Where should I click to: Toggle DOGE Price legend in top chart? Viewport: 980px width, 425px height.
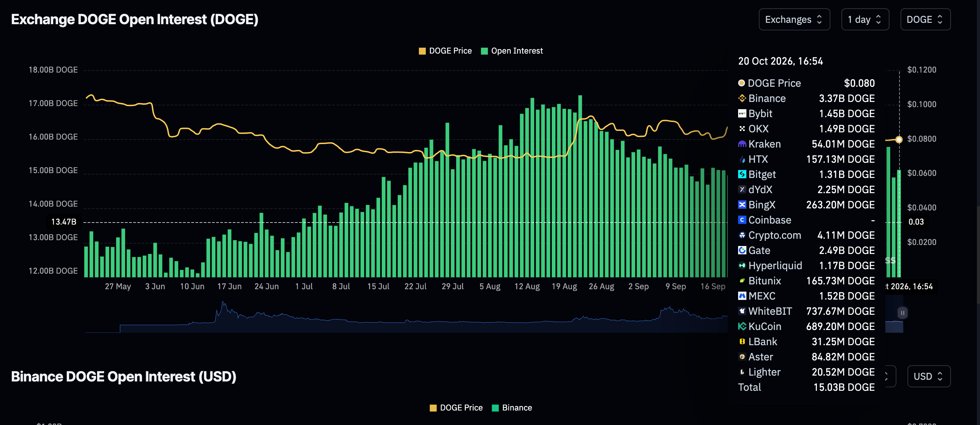(445, 51)
